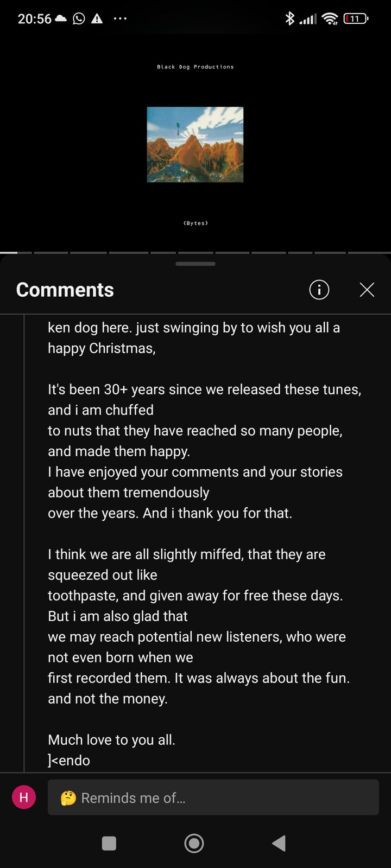Tap Android back triangle button
This screenshot has width=391, height=868.
279,843
